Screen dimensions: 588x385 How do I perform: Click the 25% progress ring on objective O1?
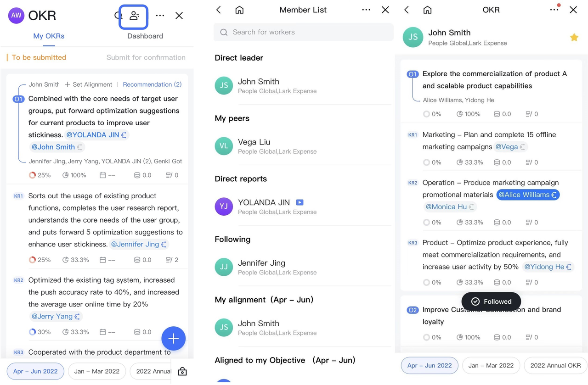click(x=32, y=175)
